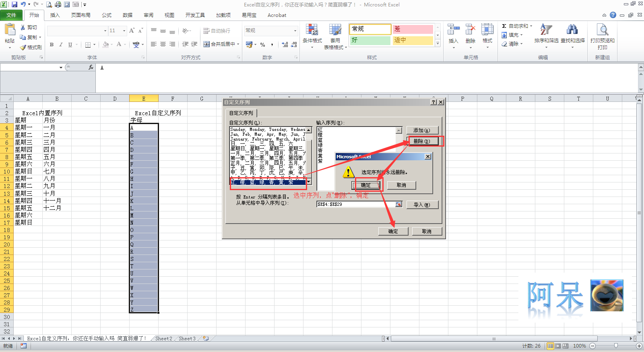Confirm deletion with 确定 in Microsoft Excel alert
Viewport: 644px width, 352px height.
coord(365,185)
